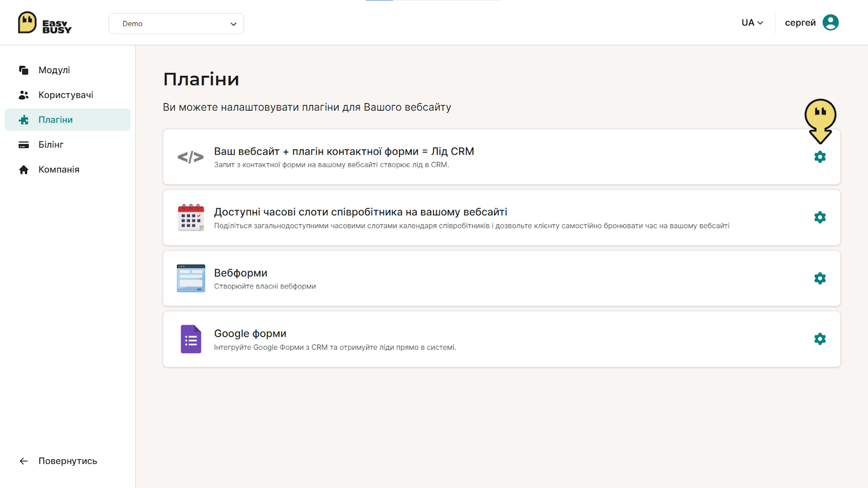Open the UA language selector
This screenshot has height=488, width=868.
(752, 23)
